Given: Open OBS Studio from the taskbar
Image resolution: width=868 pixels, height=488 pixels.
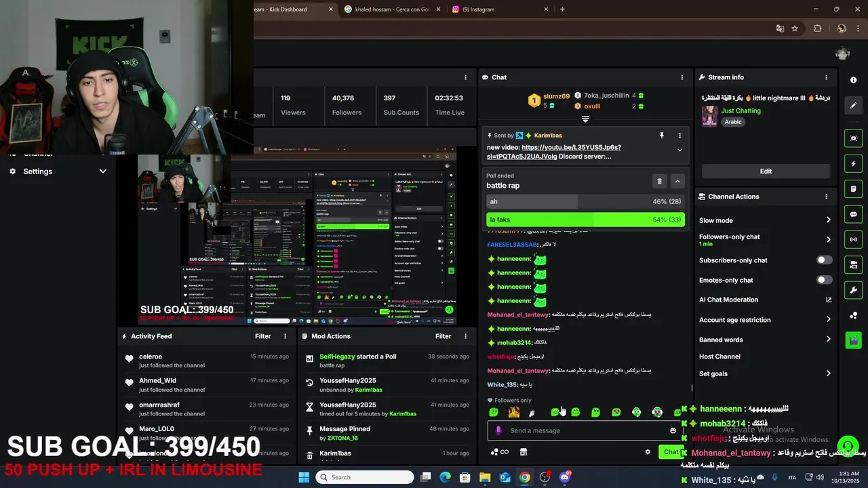Looking at the screenshot, I should click(x=545, y=477).
